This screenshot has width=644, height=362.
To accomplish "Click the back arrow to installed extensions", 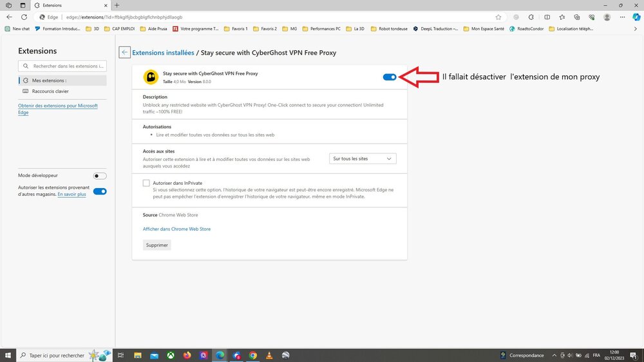I will [x=125, y=53].
